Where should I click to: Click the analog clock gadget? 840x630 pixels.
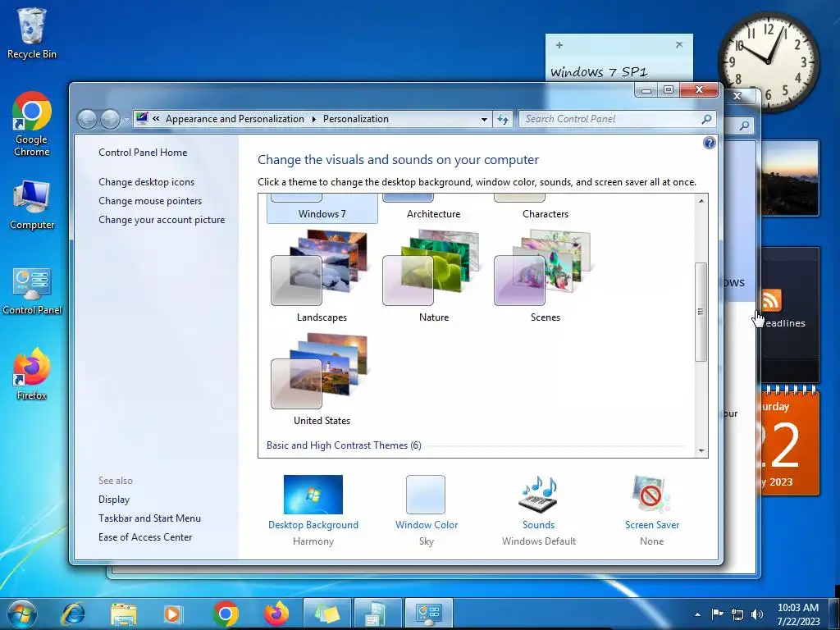[x=768, y=61]
